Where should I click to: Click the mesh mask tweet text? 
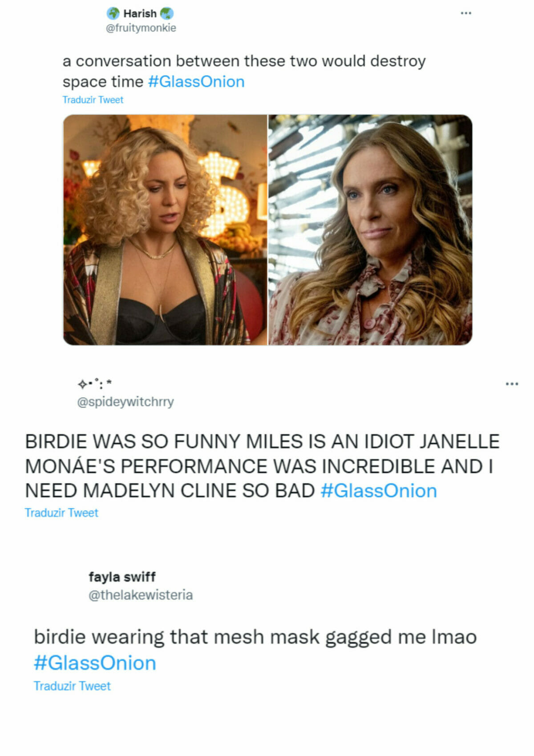coord(255,637)
